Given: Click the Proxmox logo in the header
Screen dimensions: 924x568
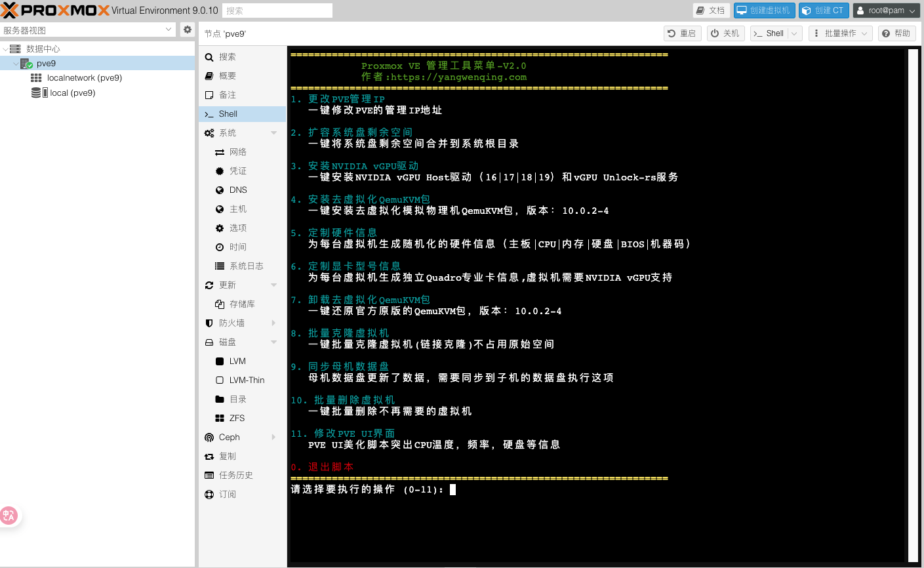Looking at the screenshot, I should coord(55,10).
